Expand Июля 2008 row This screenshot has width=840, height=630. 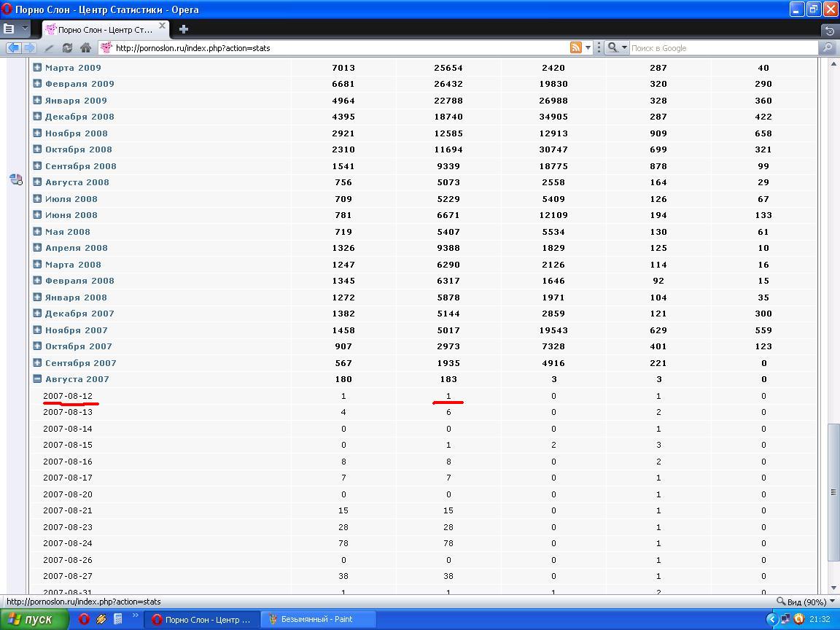(37, 198)
